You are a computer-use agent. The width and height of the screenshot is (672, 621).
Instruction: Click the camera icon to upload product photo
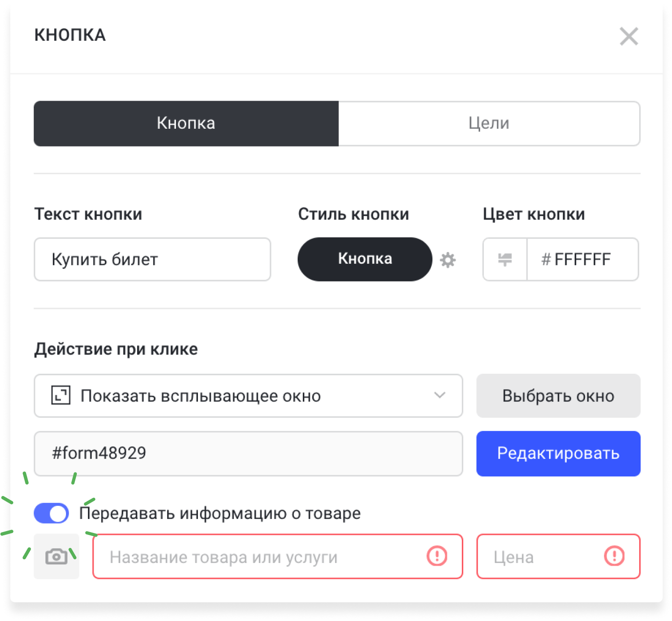tap(56, 556)
